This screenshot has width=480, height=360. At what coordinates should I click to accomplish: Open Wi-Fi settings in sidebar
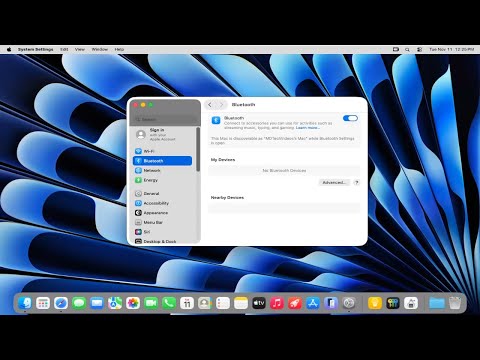pos(162,151)
